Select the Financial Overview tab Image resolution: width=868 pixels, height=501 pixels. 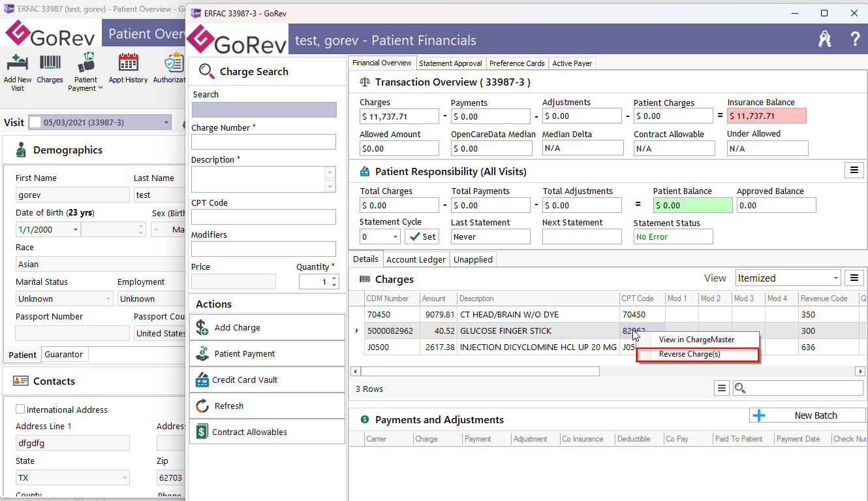pyautogui.click(x=382, y=63)
